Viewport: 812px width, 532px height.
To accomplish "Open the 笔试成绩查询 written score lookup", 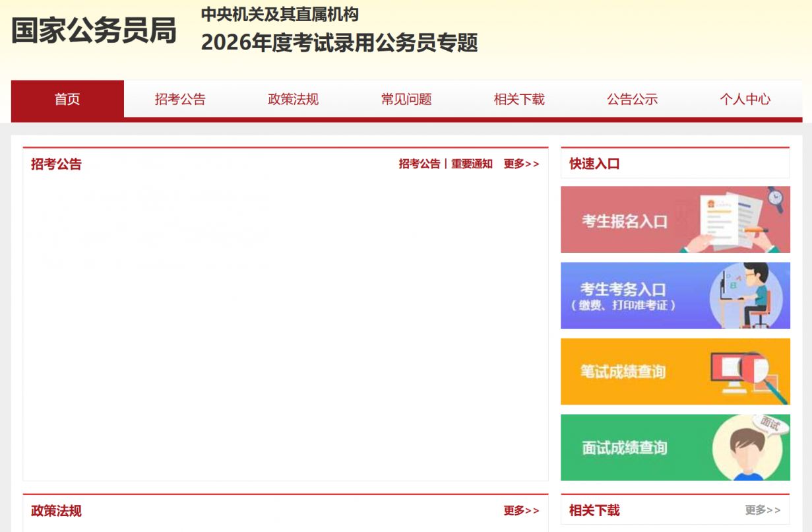I will pyautogui.click(x=623, y=372).
